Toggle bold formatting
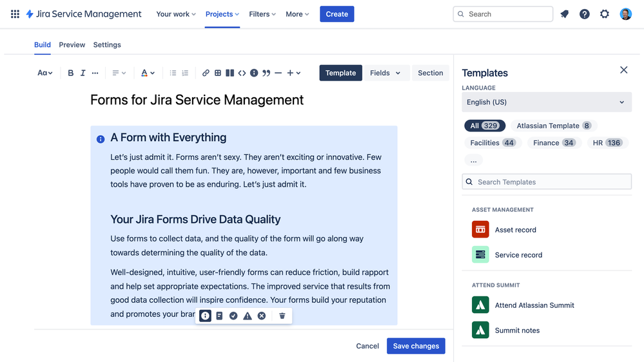Screen dimensions: 644x362 point(71,73)
